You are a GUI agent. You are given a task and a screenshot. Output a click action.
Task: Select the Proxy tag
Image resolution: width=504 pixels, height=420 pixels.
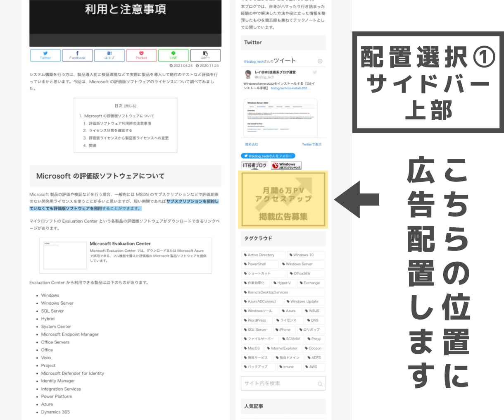316,339
